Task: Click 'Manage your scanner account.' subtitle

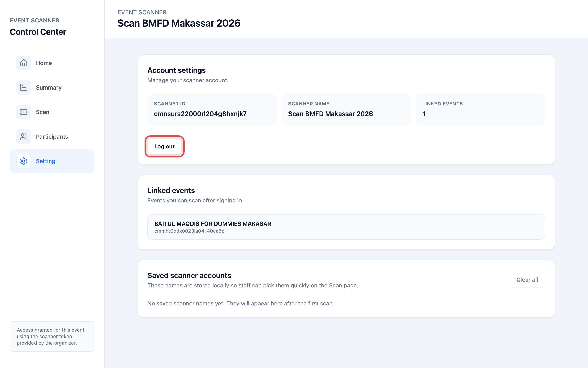Action: point(188,80)
